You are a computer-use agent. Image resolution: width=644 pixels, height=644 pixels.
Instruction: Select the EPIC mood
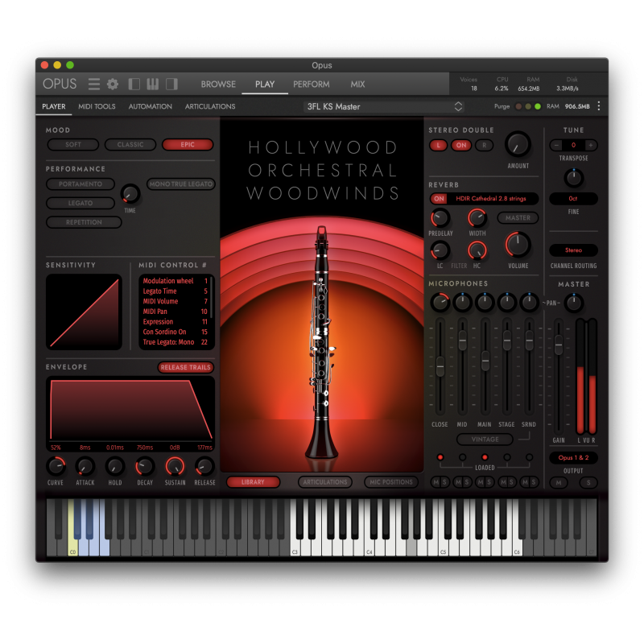coord(188,145)
